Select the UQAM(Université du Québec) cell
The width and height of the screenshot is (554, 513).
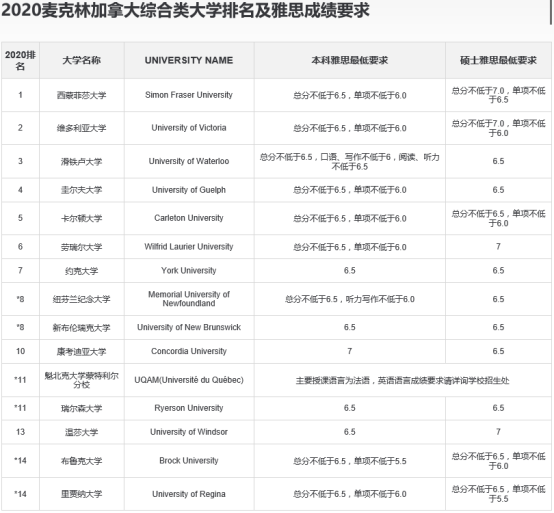click(189, 380)
